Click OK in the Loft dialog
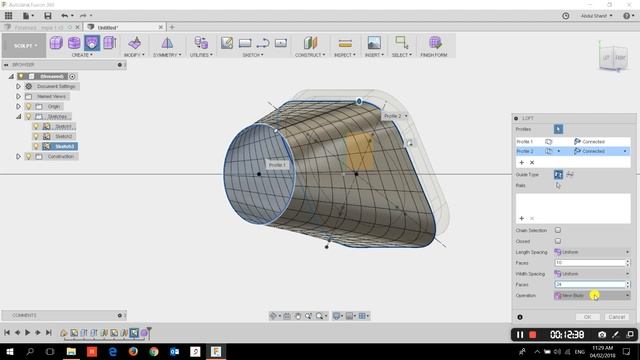 pos(587,317)
